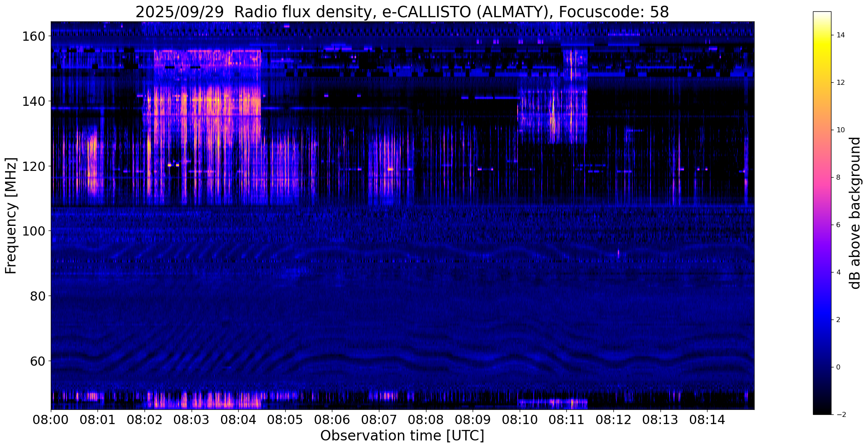868x448 pixels.
Task: Click the 08:08 time tick label
Action: (426, 419)
